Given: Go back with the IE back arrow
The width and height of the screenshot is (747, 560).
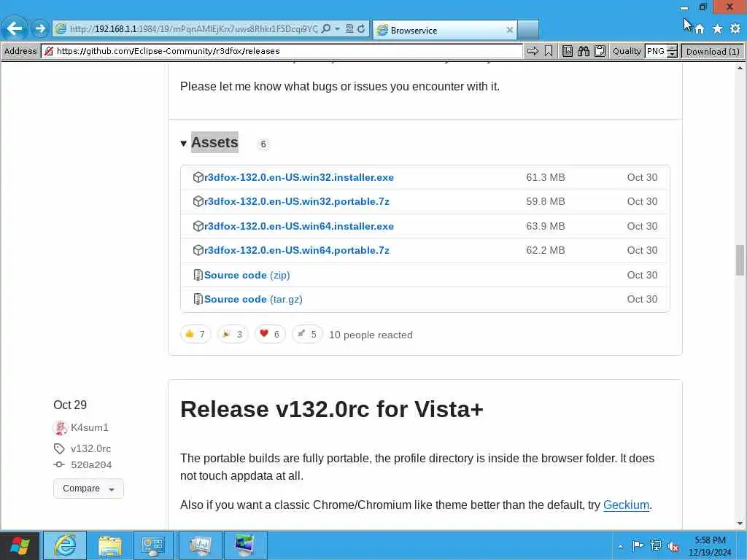Looking at the screenshot, I should pyautogui.click(x=15, y=28).
